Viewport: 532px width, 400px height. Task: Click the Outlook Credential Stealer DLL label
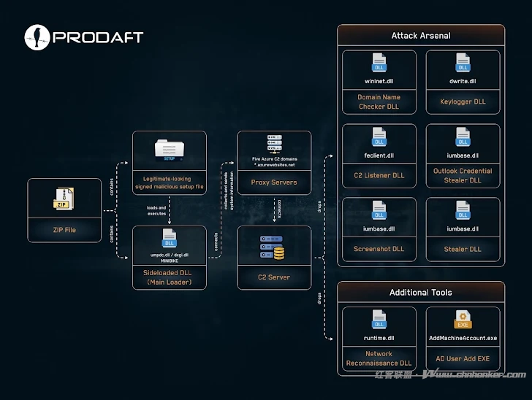tap(463, 175)
